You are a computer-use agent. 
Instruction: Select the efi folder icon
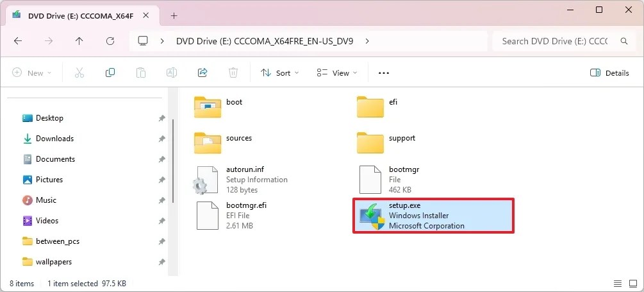(x=370, y=107)
